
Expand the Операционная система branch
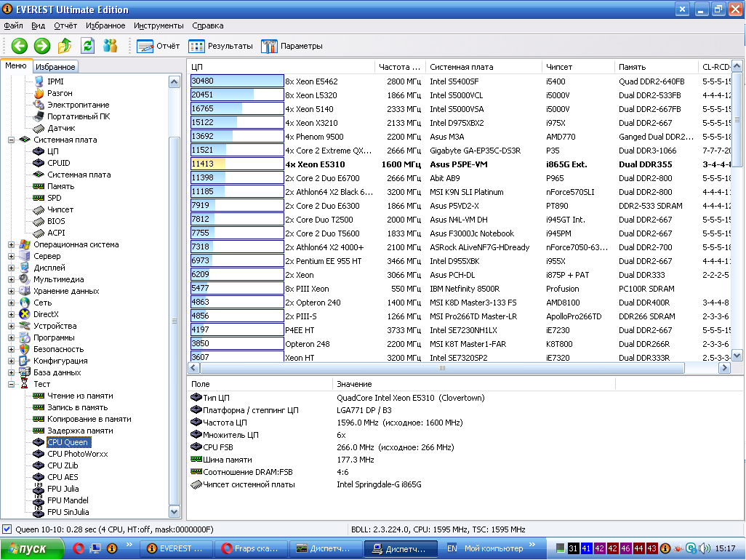[x=11, y=244]
